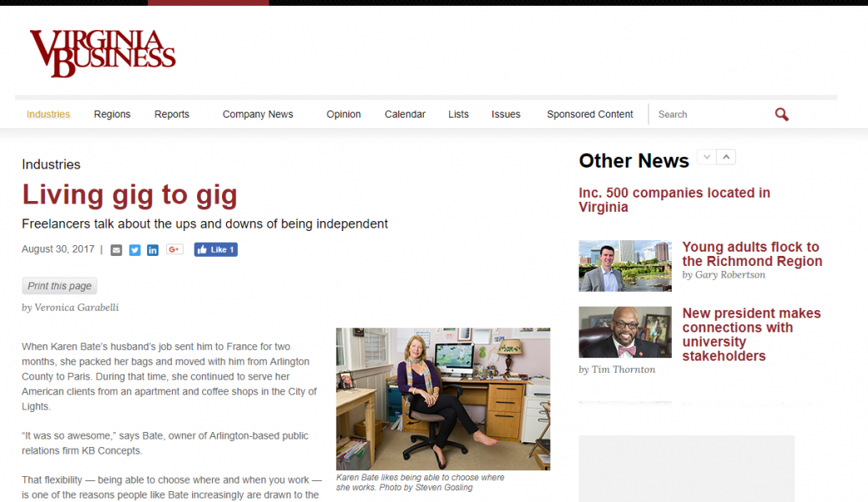Open the Karen Bate office photo
This screenshot has height=502, width=868.
point(443,399)
